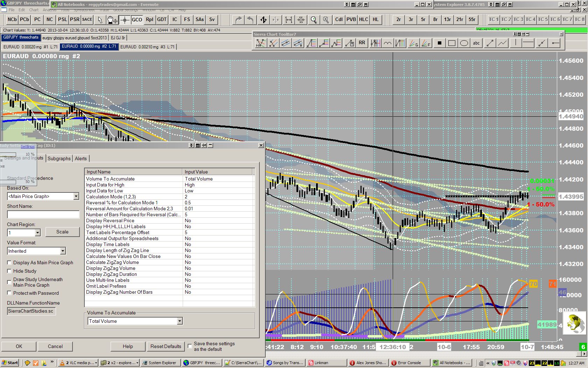588x368 pixels.
Task: Open the Alerts tab
Action: tap(80, 158)
